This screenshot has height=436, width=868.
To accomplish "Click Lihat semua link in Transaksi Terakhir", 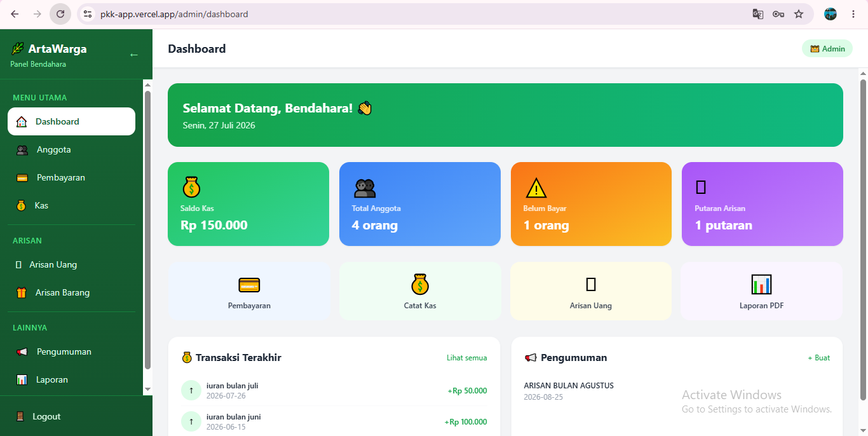I will (467, 358).
